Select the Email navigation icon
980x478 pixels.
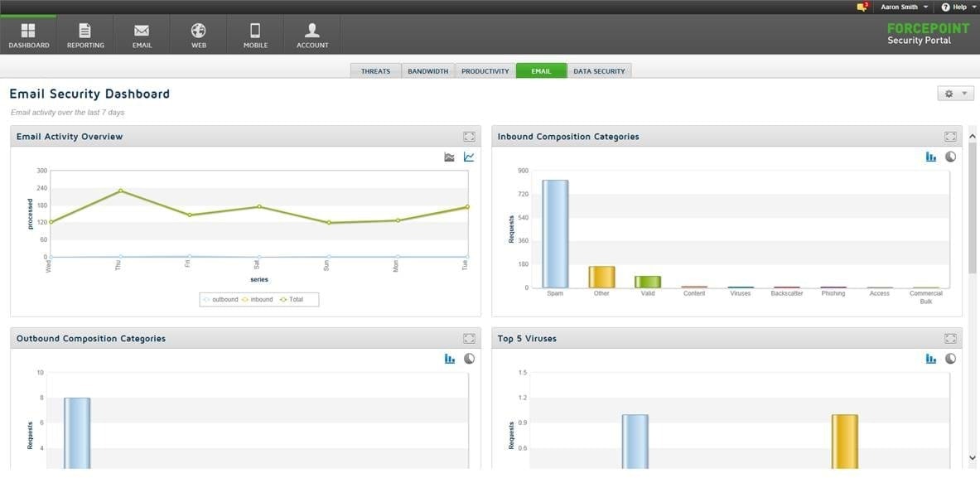(x=142, y=33)
